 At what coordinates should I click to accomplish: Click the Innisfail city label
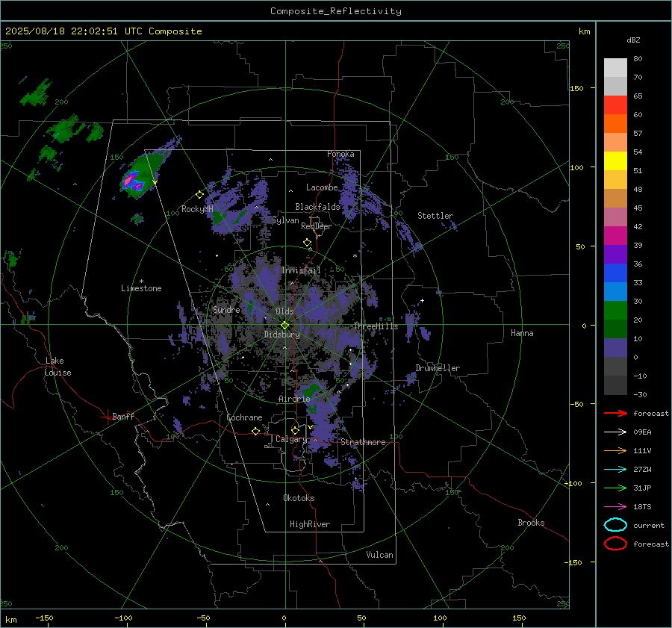click(301, 270)
